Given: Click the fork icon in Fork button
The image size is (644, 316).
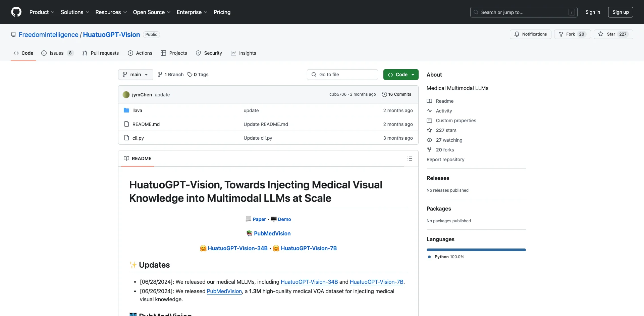Looking at the screenshot, I should [561, 34].
